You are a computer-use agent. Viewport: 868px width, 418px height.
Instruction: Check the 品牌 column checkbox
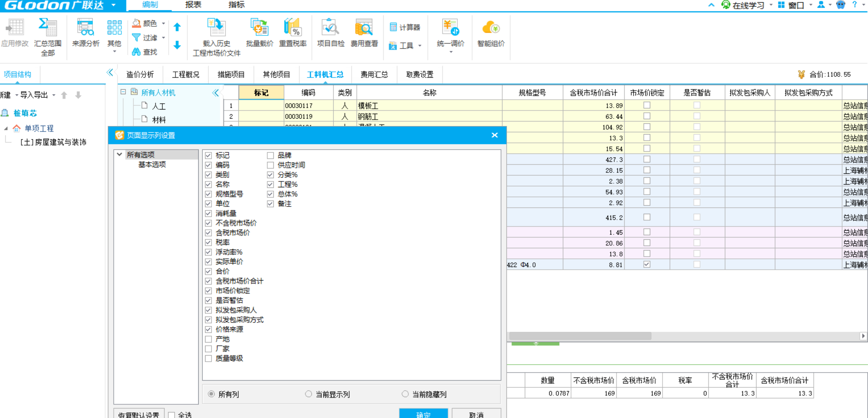[271, 156]
